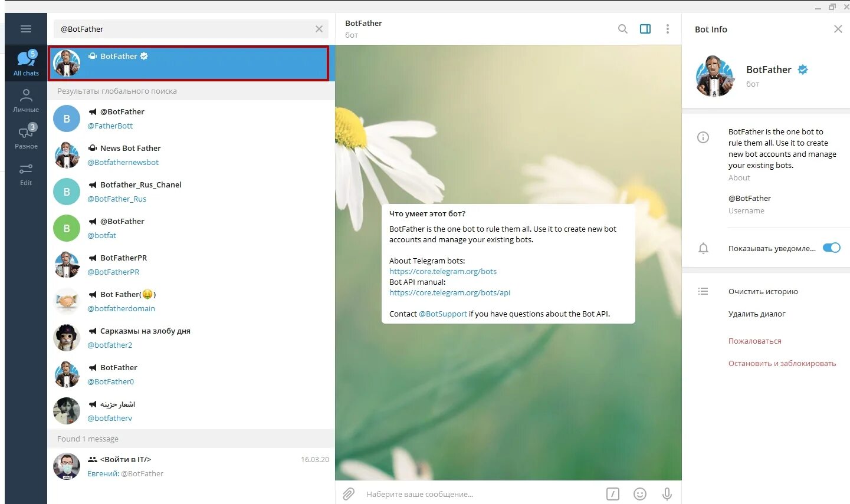Click Удалить диалог

tap(757, 314)
